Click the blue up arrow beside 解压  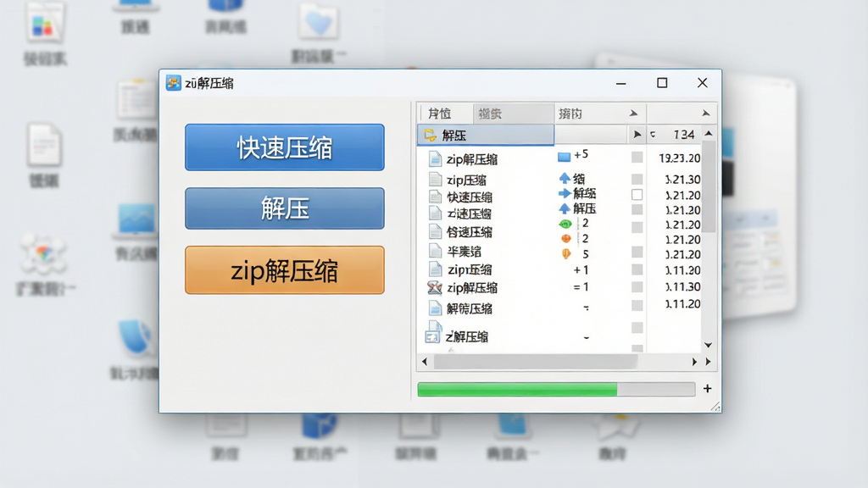pyautogui.click(x=565, y=208)
